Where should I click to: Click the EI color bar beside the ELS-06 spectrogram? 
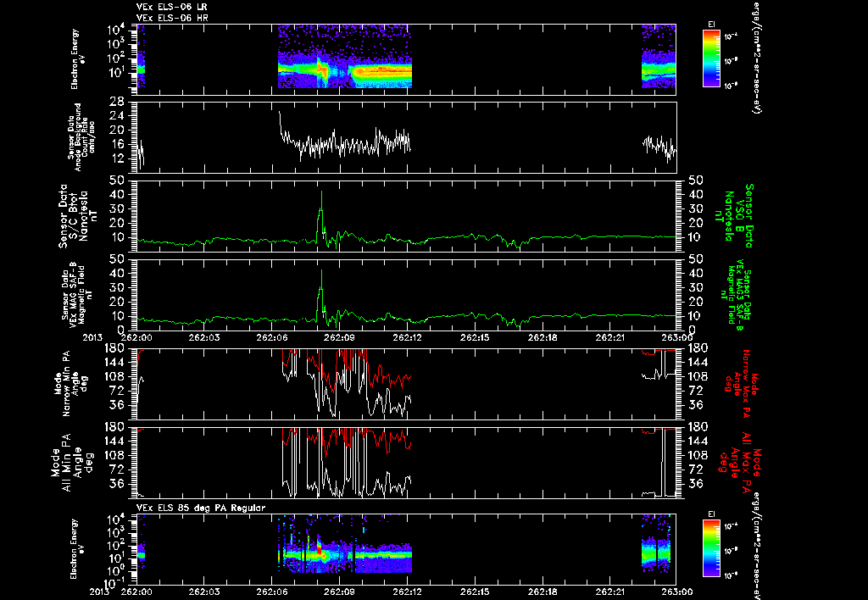tap(711, 58)
